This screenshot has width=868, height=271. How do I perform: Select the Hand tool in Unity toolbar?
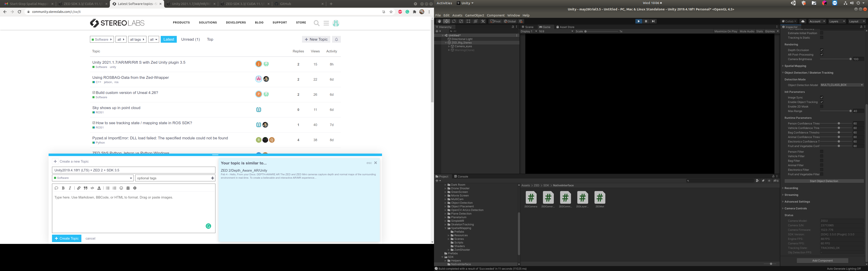(x=439, y=21)
